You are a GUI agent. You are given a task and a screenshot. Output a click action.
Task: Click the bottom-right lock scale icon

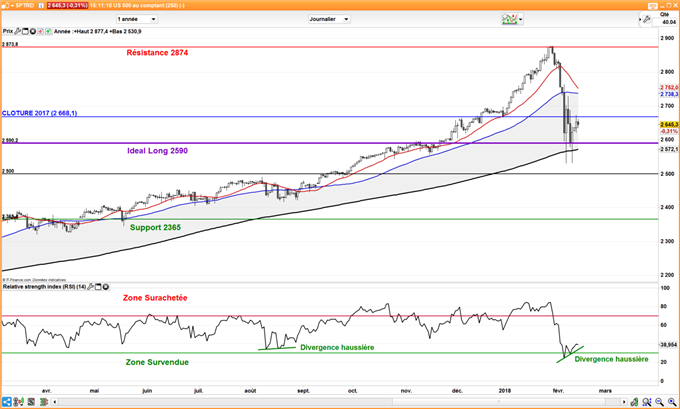coord(634,402)
